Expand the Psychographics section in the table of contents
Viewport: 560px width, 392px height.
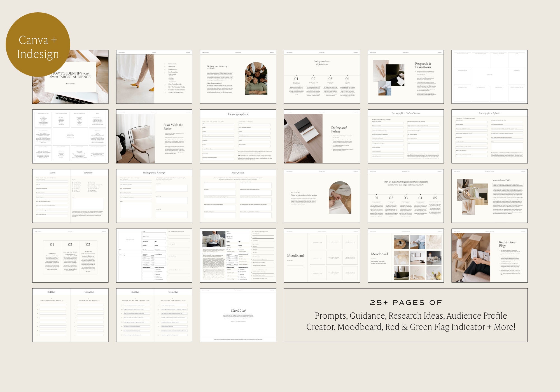coord(173,72)
